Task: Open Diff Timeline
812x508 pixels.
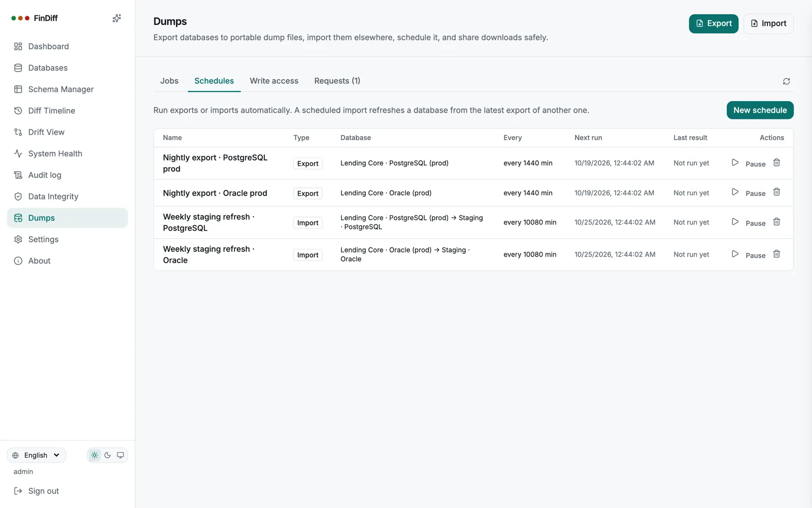Action: click(x=67, y=111)
